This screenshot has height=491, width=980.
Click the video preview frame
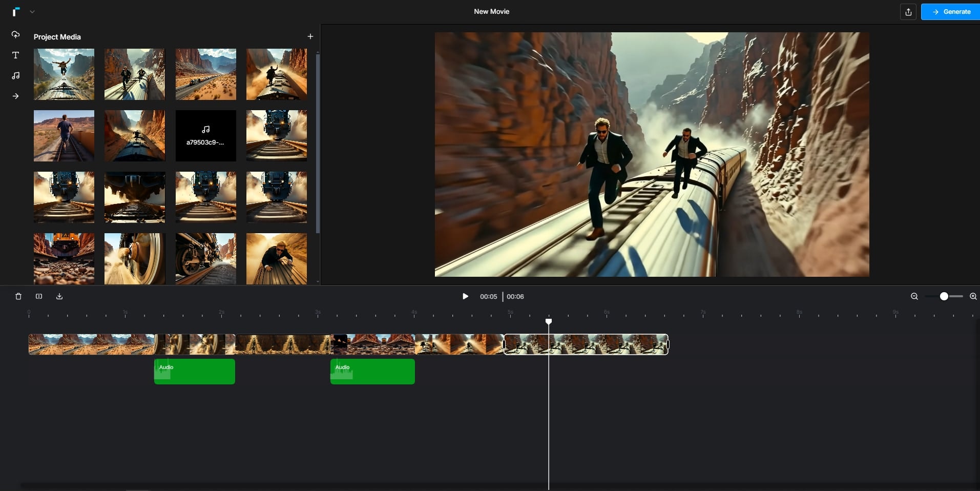click(652, 154)
